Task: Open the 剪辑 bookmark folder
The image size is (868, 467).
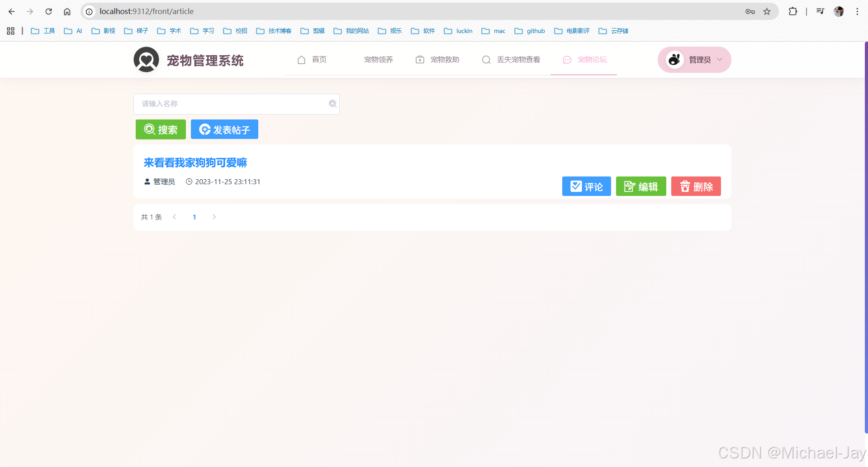Action: [313, 31]
